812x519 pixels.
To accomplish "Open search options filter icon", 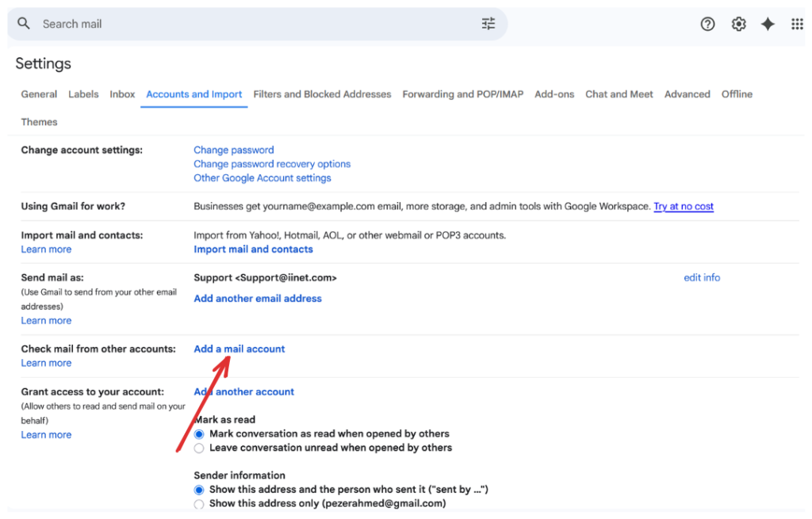I will click(x=488, y=24).
